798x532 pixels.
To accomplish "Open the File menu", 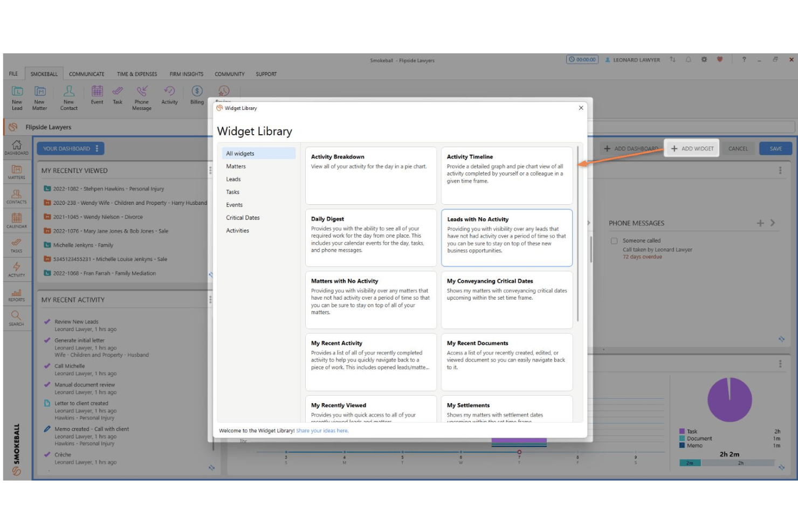I will click(x=13, y=74).
